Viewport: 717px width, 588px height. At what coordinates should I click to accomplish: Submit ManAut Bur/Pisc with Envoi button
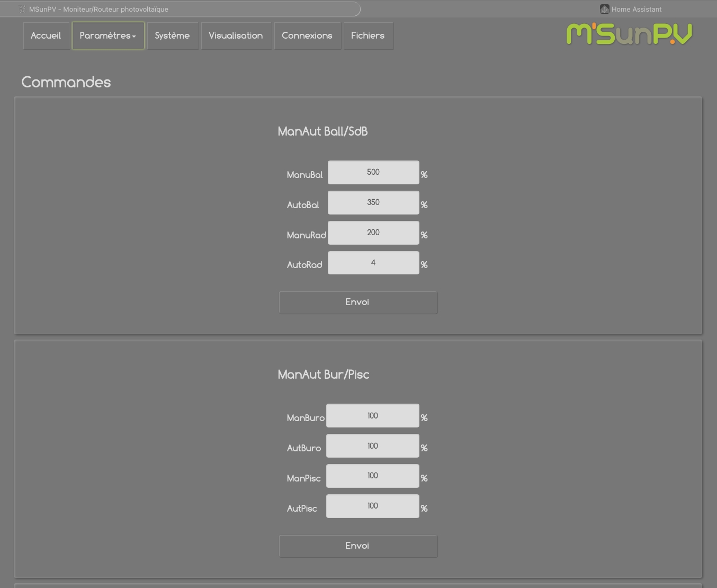pos(358,546)
